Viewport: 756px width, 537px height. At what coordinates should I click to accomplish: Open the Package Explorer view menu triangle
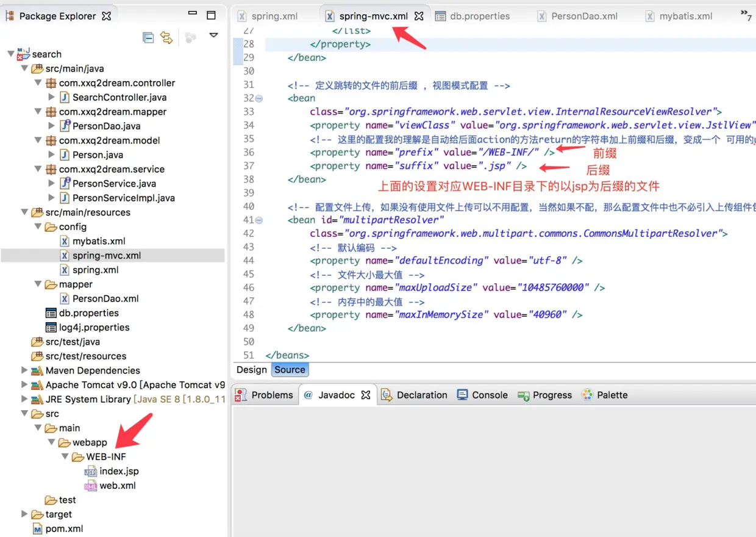click(x=213, y=35)
